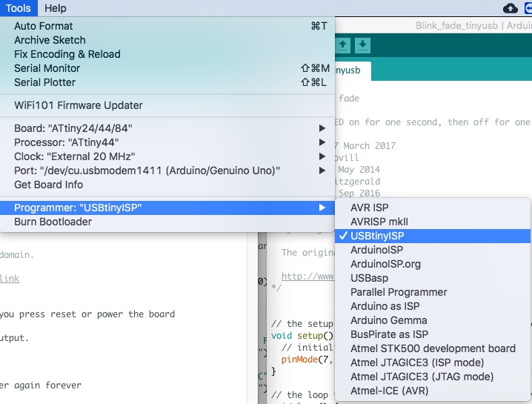Click Burn Bootloader

[167, 222]
